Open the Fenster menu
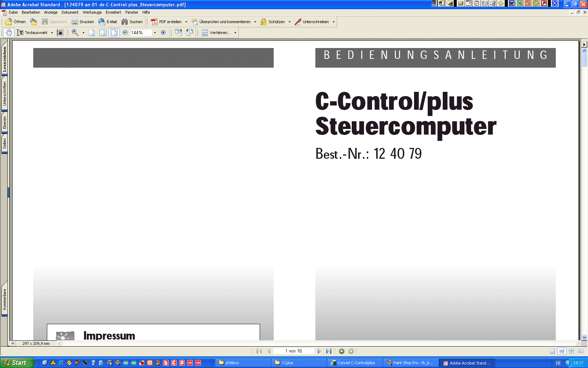The height and width of the screenshot is (368, 588). (132, 12)
